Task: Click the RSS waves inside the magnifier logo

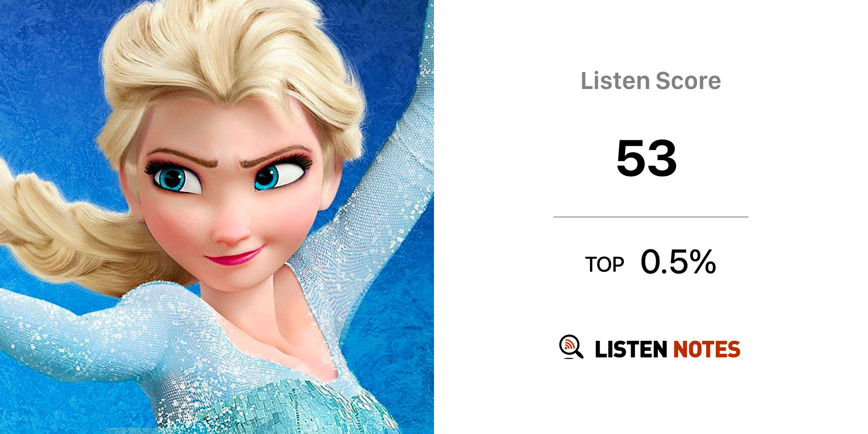Action: [x=569, y=344]
